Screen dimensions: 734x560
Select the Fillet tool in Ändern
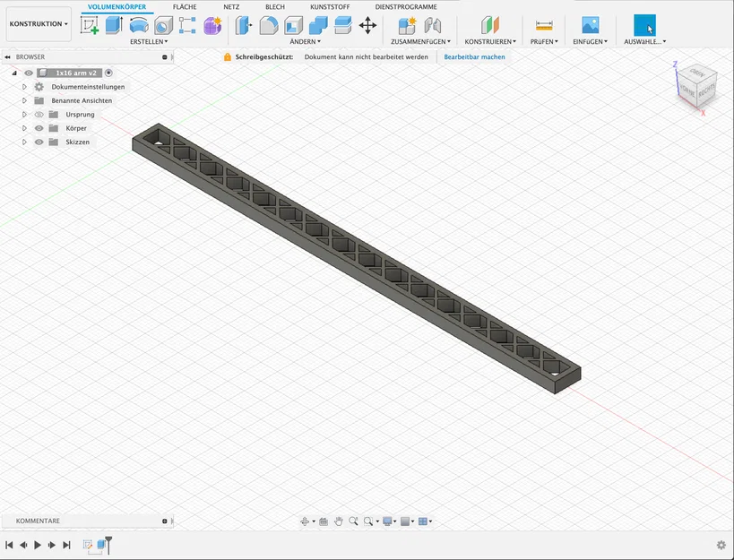click(x=269, y=25)
